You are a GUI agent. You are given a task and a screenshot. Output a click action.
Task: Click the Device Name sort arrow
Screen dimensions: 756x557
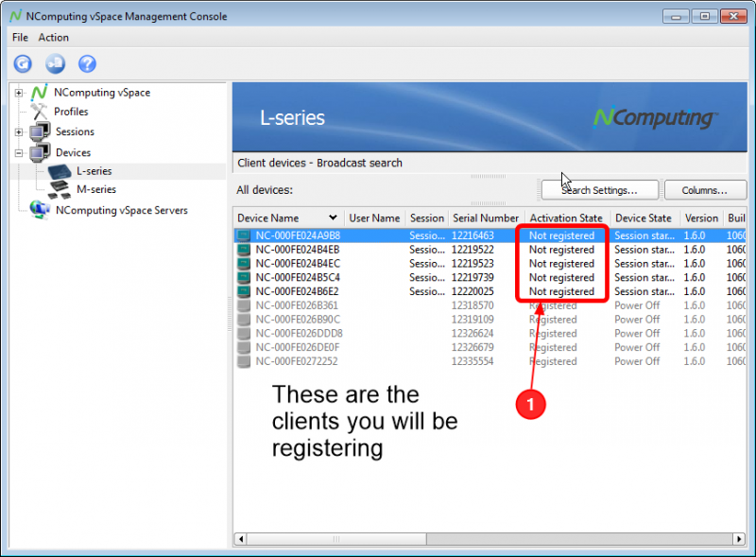click(333, 218)
